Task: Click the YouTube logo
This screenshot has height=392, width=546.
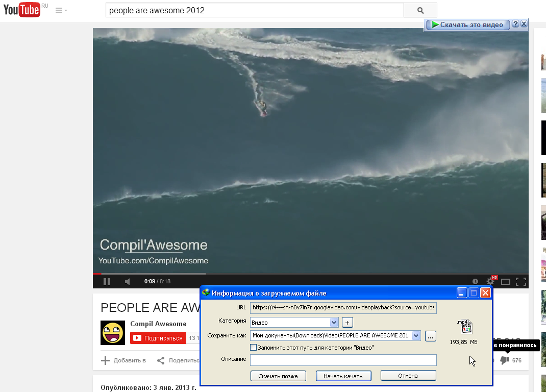Action: pos(22,10)
